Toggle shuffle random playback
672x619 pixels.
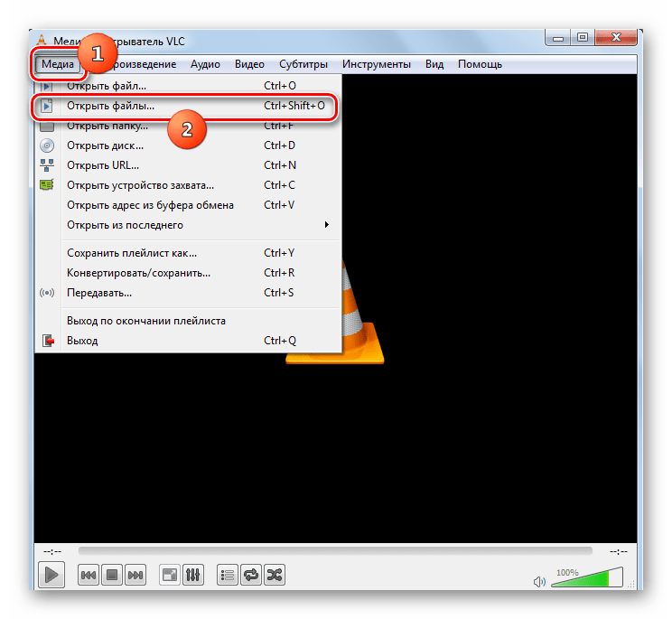pos(275,575)
